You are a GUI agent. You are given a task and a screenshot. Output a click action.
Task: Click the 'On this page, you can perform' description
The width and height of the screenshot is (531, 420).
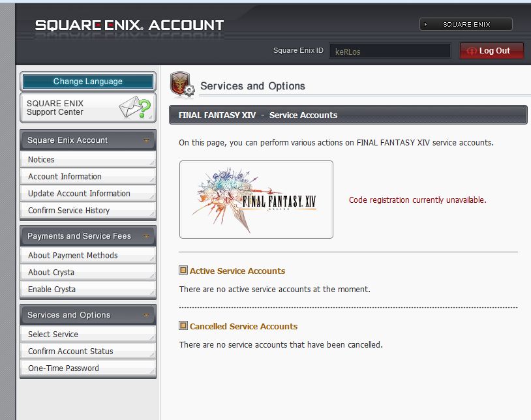pyautogui.click(x=336, y=142)
